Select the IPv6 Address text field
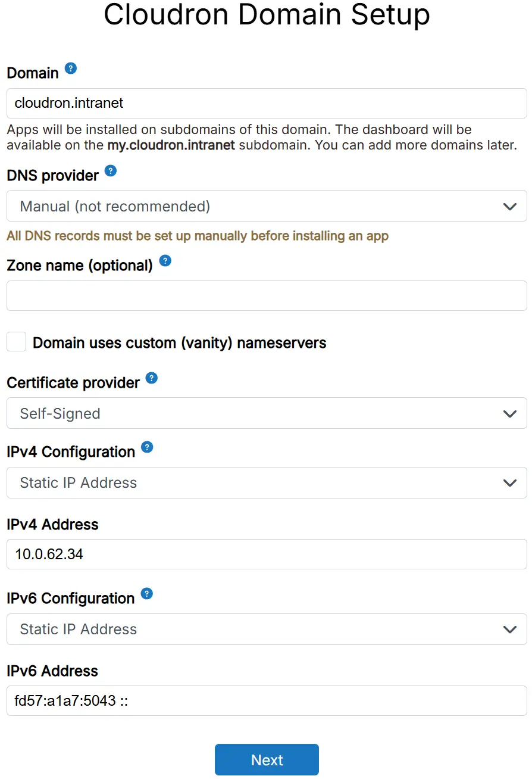532x779 pixels. pyautogui.click(x=266, y=701)
